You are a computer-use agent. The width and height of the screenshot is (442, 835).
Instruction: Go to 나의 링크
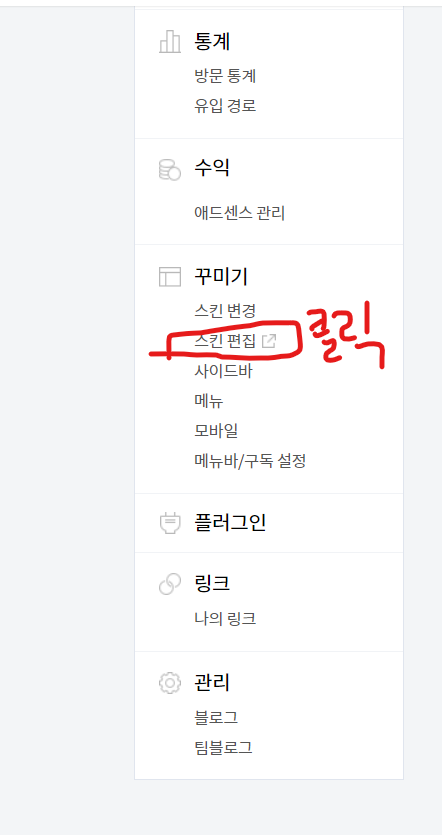point(225,619)
